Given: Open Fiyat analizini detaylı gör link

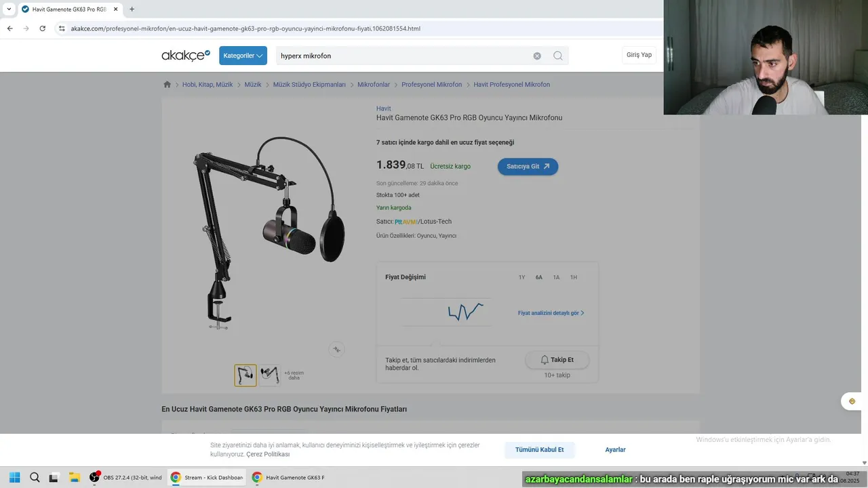Looking at the screenshot, I should coord(551,313).
